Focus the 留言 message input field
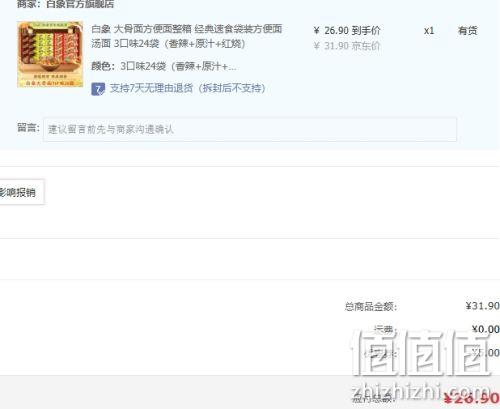The height and width of the screenshot is (409, 500). pyautogui.click(x=250, y=129)
